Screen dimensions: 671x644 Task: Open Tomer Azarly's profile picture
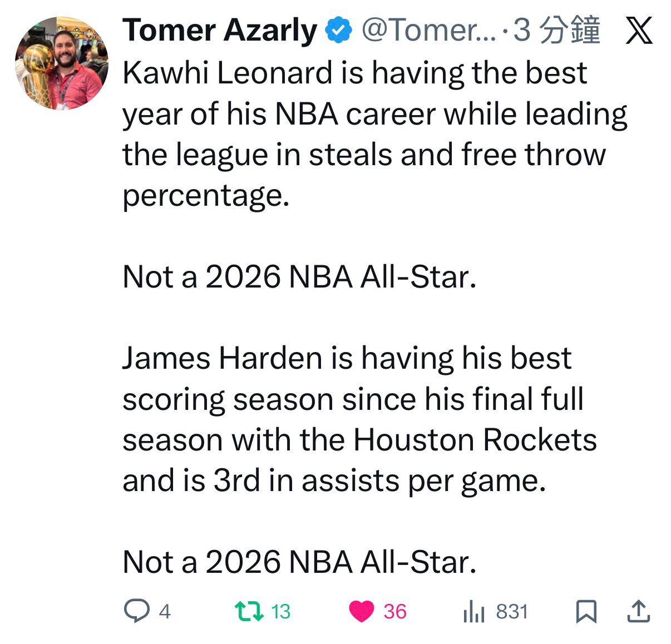[61, 63]
